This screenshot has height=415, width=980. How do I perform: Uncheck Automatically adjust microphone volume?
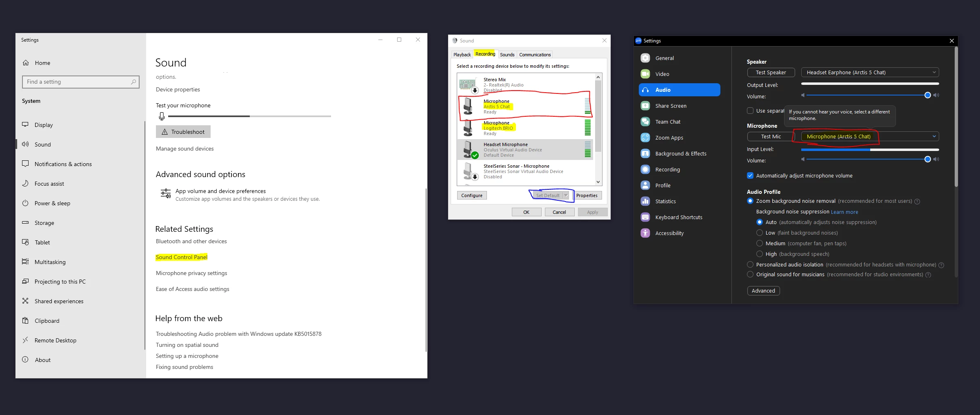pyautogui.click(x=750, y=175)
